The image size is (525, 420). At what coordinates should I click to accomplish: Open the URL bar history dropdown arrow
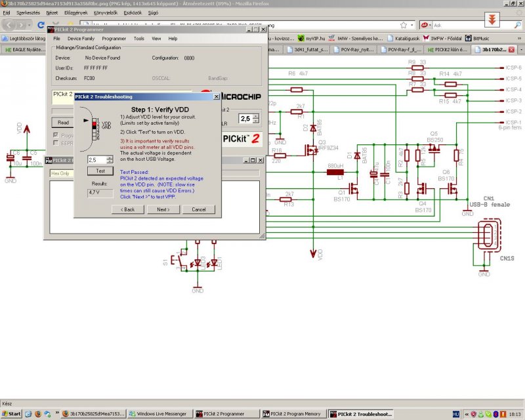[412, 25]
